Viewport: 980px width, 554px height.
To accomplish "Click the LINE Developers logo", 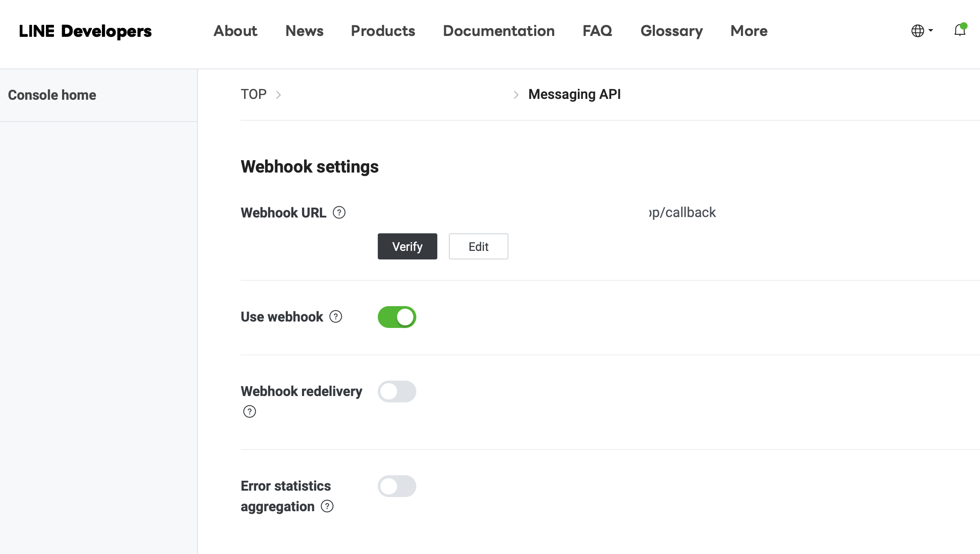I will coord(85,31).
